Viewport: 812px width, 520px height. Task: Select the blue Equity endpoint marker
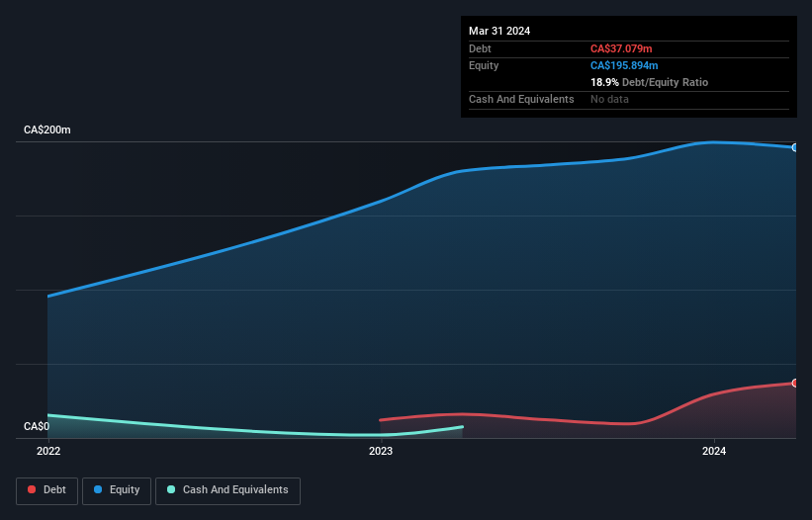[x=795, y=147]
